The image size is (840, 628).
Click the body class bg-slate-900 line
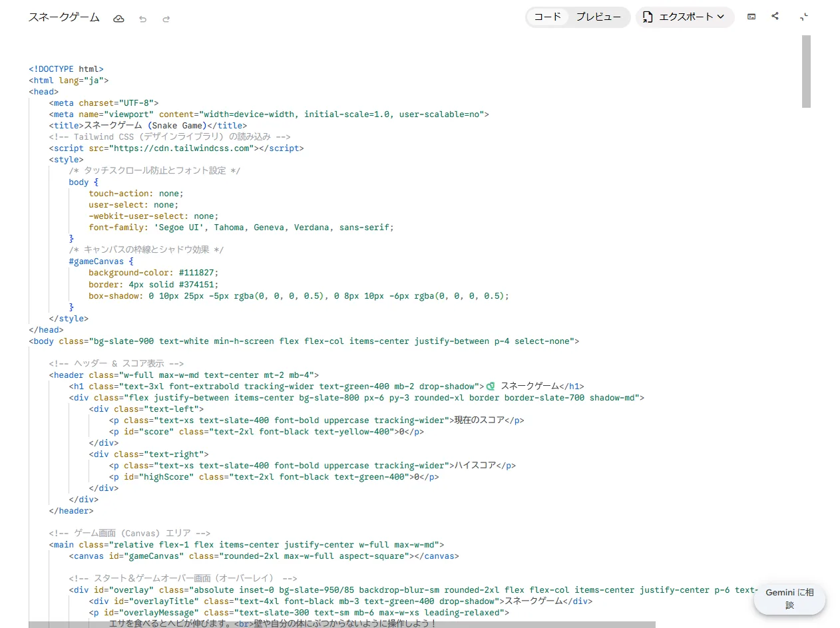(304, 341)
